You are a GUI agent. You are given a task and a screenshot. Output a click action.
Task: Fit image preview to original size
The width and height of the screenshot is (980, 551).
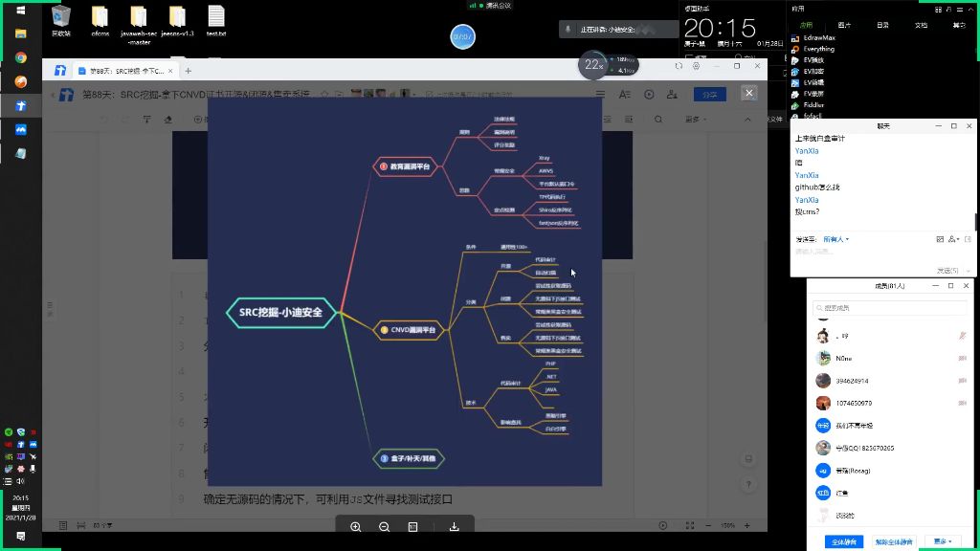click(413, 527)
